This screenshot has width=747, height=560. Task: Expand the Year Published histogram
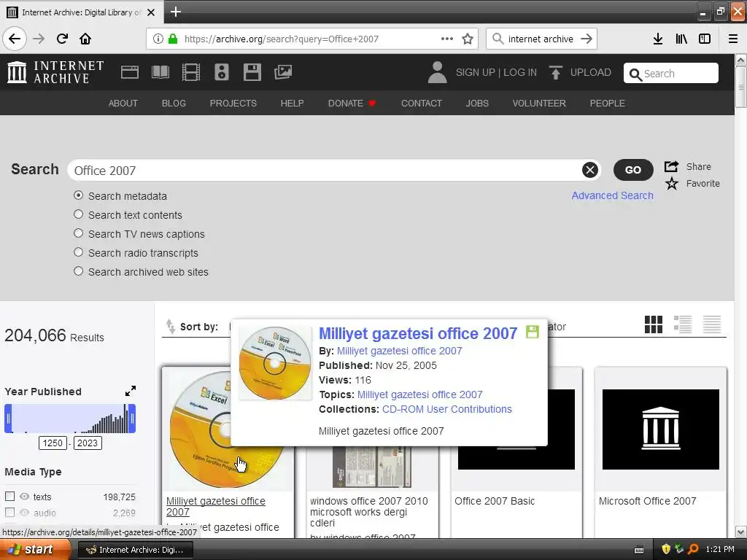point(130,391)
